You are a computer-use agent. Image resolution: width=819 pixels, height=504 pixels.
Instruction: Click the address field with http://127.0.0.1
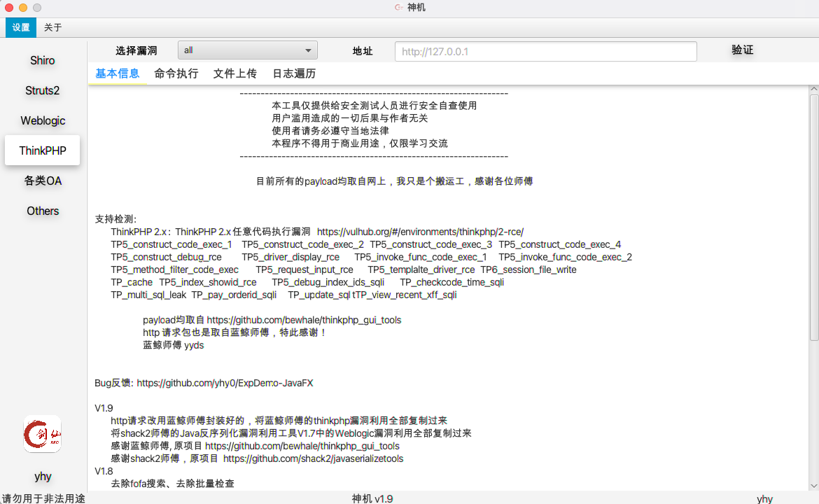(546, 52)
